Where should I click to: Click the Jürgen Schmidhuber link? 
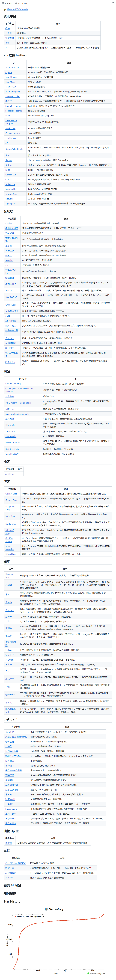14,149
